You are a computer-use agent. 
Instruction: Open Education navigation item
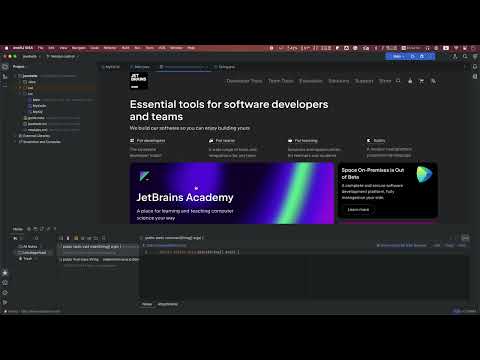311,81
